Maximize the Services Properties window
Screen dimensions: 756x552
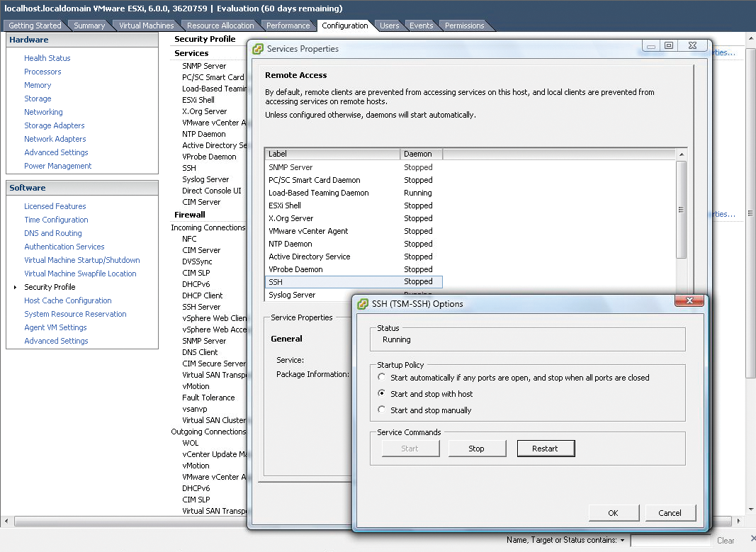click(x=669, y=45)
